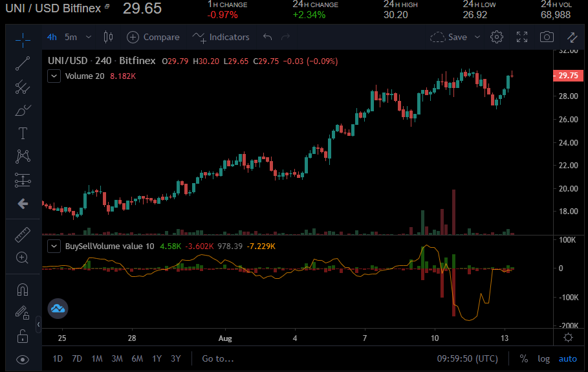Screen dimensions: 588x372
Task: Click the 29.75 current price label
Action: pyautogui.click(x=568, y=76)
